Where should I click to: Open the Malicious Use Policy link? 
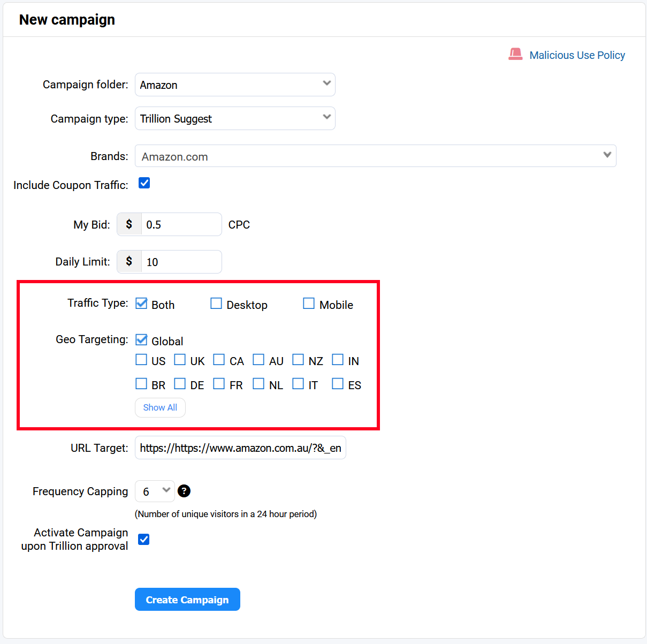click(x=577, y=55)
